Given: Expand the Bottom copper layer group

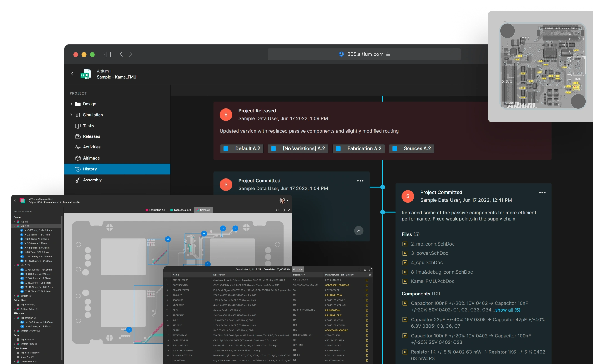Looking at the screenshot, I should [x=14, y=296].
